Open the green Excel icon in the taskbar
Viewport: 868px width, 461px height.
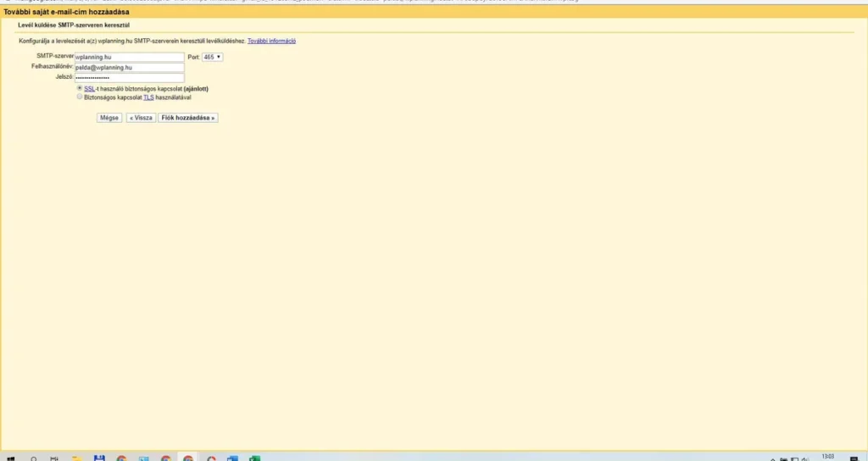tap(254, 458)
